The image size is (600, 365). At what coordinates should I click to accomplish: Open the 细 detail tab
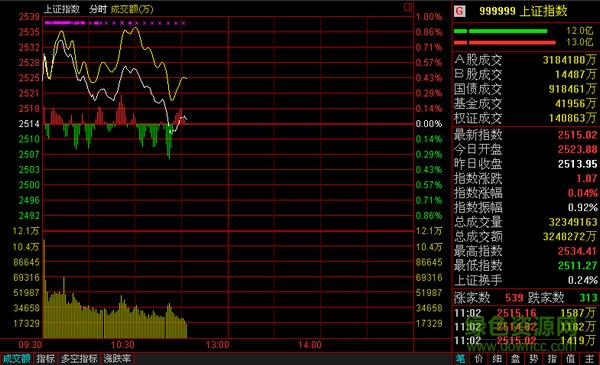tap(497, 358)
